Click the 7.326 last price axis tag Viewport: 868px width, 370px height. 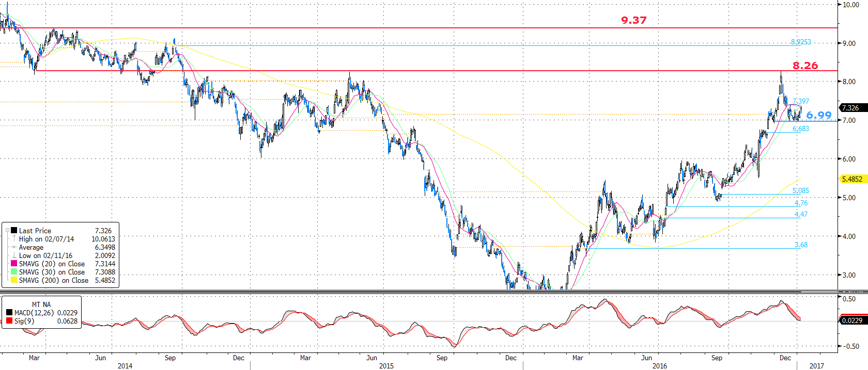tap(853, 108)
